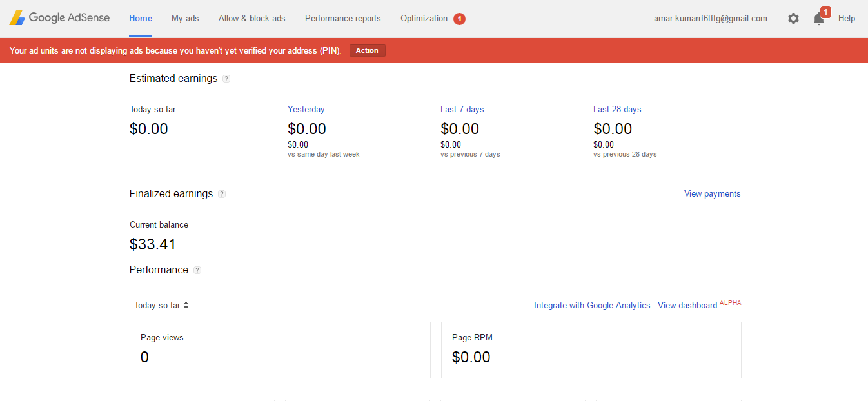Image resolution: width=868 pixels, height=401 pixels.
Task: Open the settings gear icon
Action: (x=793, y=19)
